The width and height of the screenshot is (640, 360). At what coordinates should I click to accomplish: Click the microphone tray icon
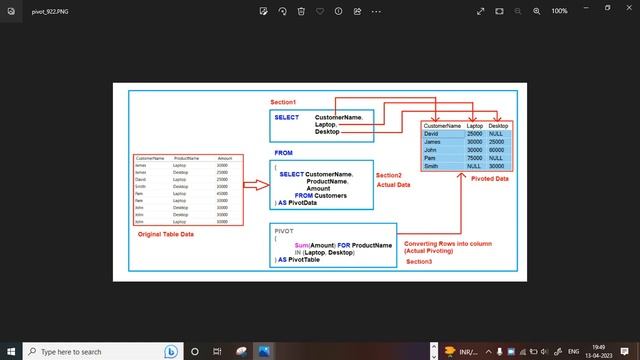pos(499,351)
